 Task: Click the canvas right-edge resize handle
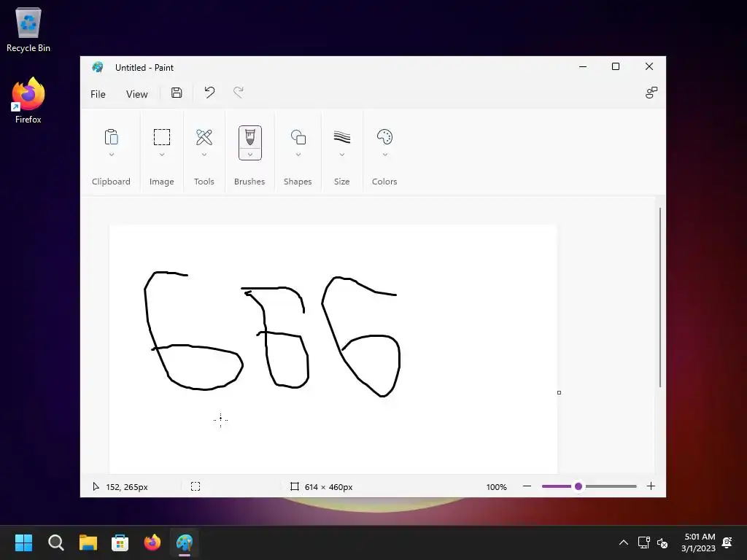click(559, 392)
